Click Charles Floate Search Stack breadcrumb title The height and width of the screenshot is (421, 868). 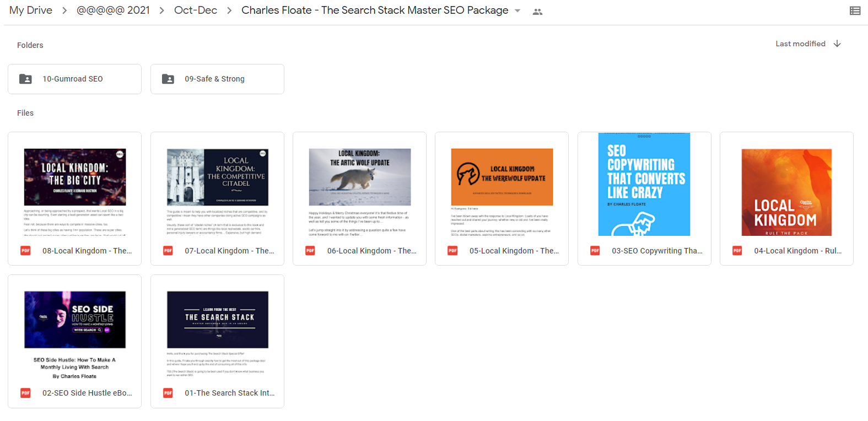[375, 10]
